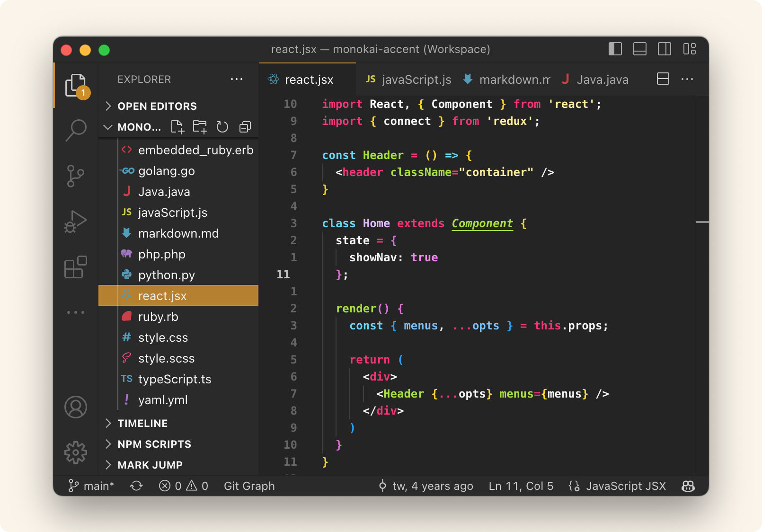Open the Explorer view in activity bar
The height and width of the screenshot is (532, 762).
click(76, 85)
